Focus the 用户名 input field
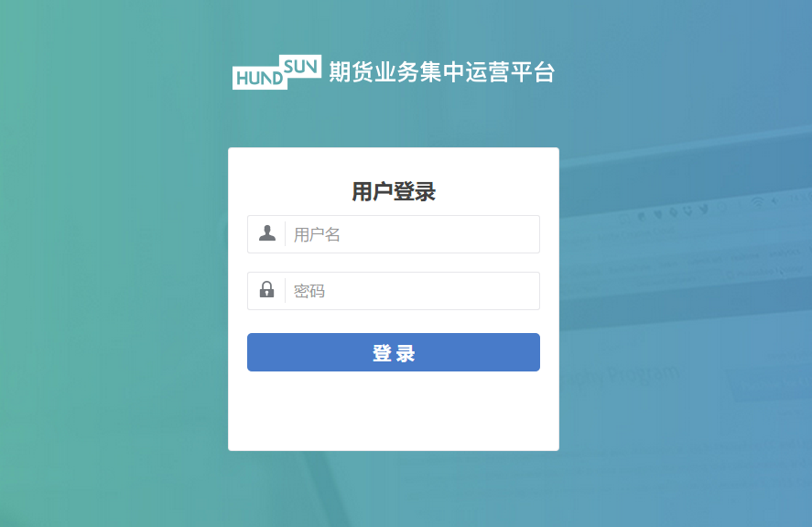 (394, 234)
